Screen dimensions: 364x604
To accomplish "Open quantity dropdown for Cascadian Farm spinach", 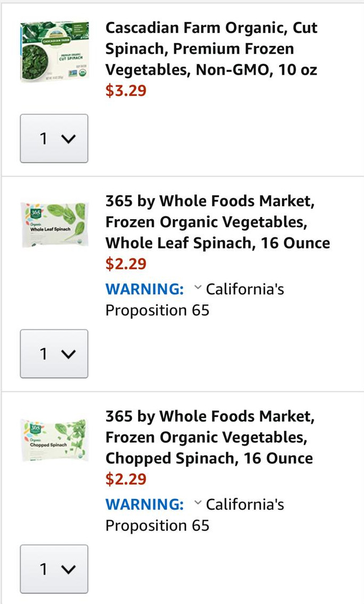I will click(x=54, y=139).
